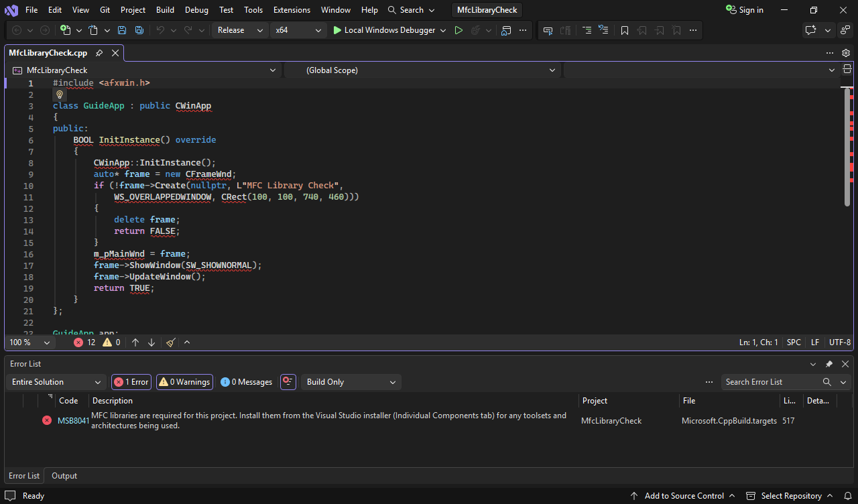The image size is (858, 504).
Task: Toggle a bookmark with the bookmark icon
Action: pos(625,30)
